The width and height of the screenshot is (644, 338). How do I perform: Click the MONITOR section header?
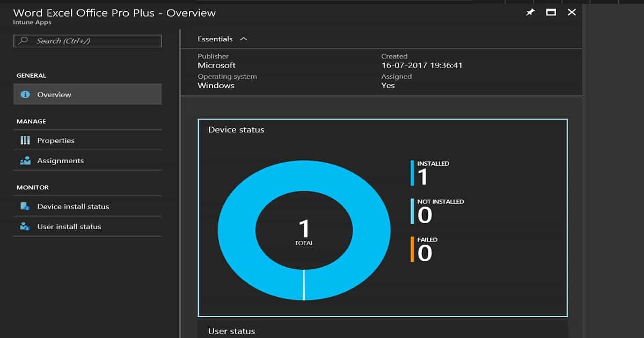[x=33, y=188]
